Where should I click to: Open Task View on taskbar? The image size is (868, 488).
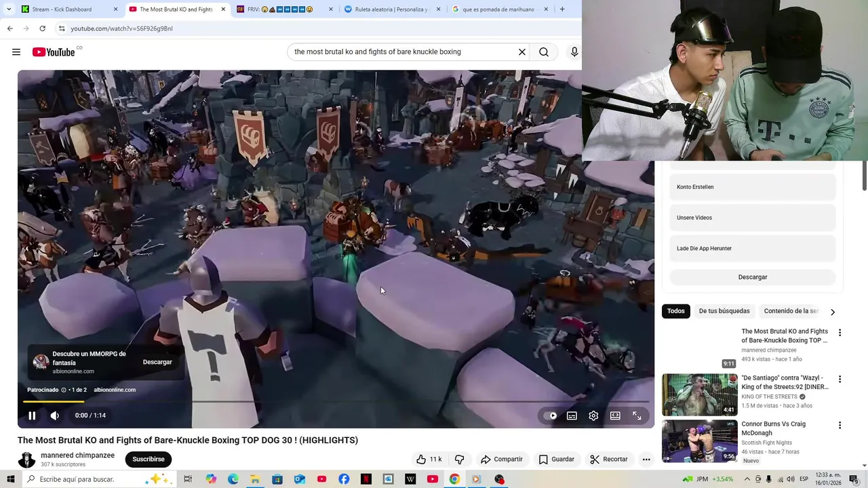[x=189, y=479]
